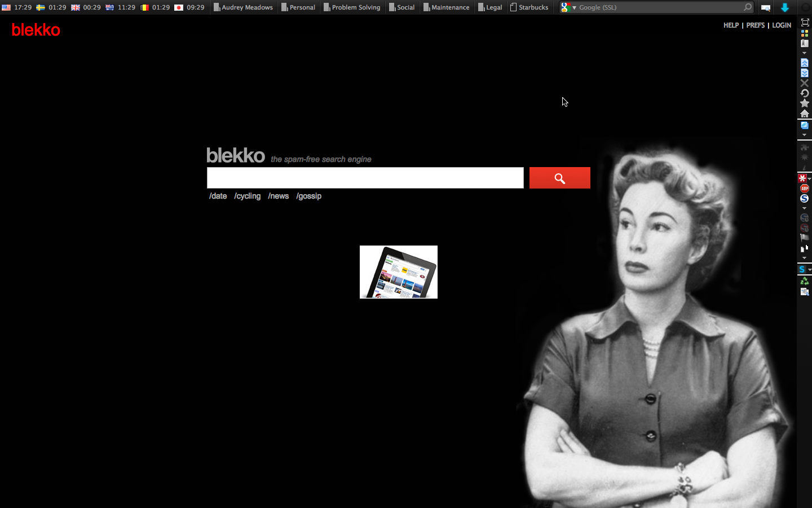Expand the arrow below the bookmarks icon
812x508 pixels.
click(804, 53)
